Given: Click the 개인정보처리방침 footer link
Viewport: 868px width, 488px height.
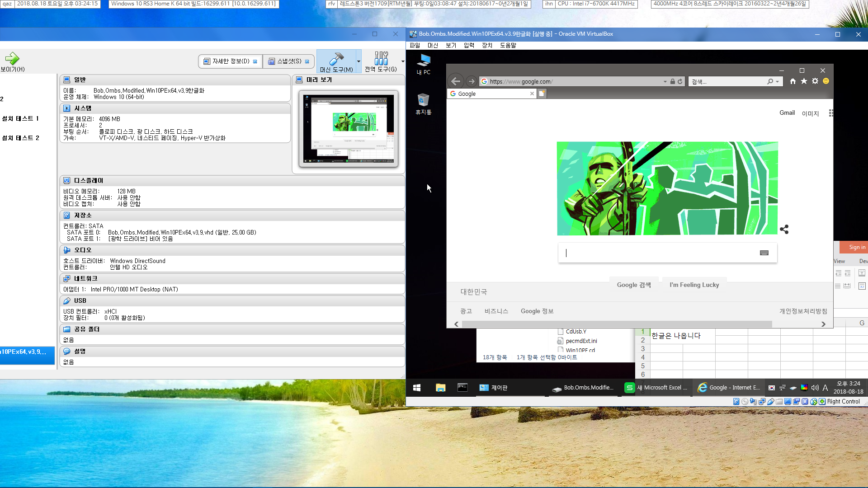Looking at the screenshot, I should click(x=803, y=311).
